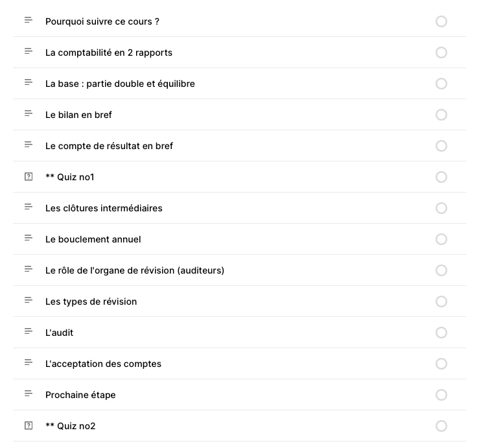Click the lesson icon next to 'L'audit'

pyautogui.click(x=29, y=332)
